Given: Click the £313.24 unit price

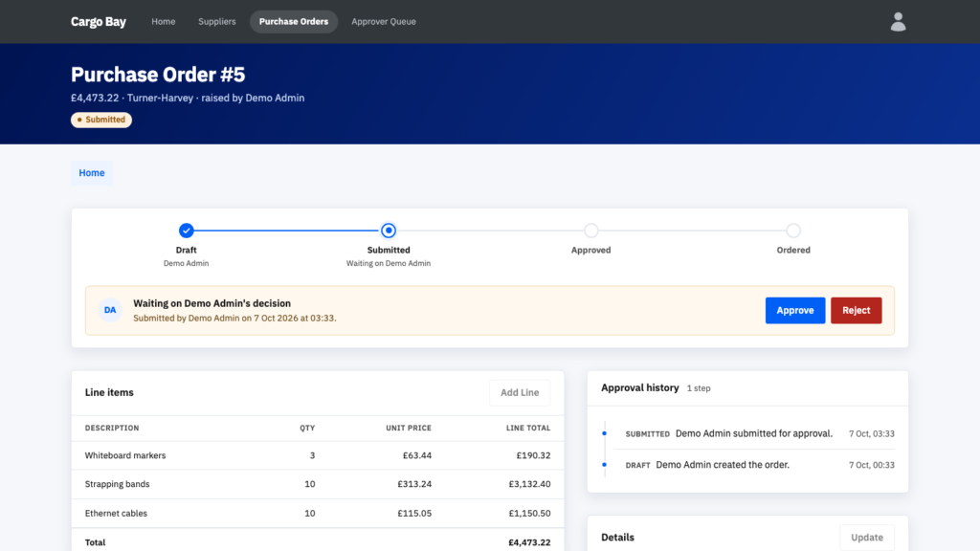Looking at the screenshot, I should pos(414,484).
